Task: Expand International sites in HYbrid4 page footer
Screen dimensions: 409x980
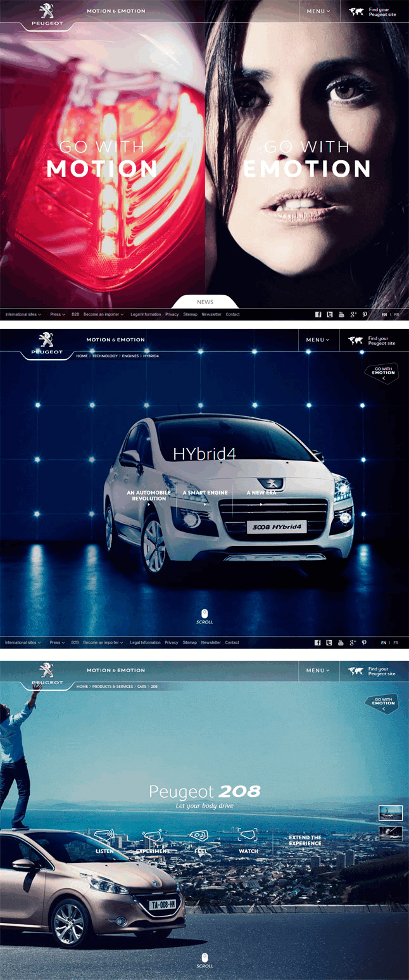Action: [23, 642]
